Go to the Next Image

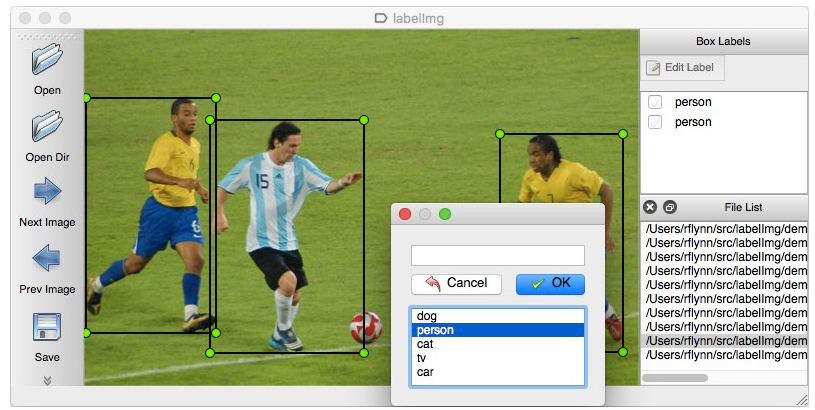(x=47, y=191)
